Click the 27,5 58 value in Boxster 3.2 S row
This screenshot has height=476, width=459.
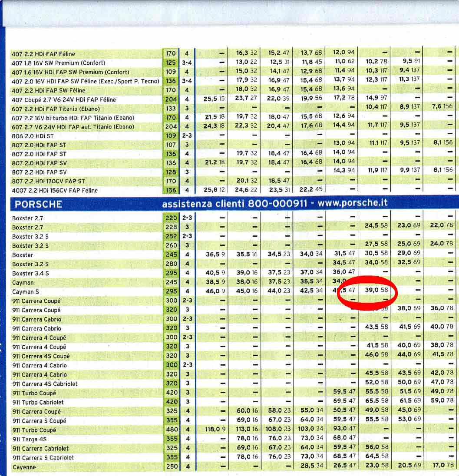[x=376, y=244]
